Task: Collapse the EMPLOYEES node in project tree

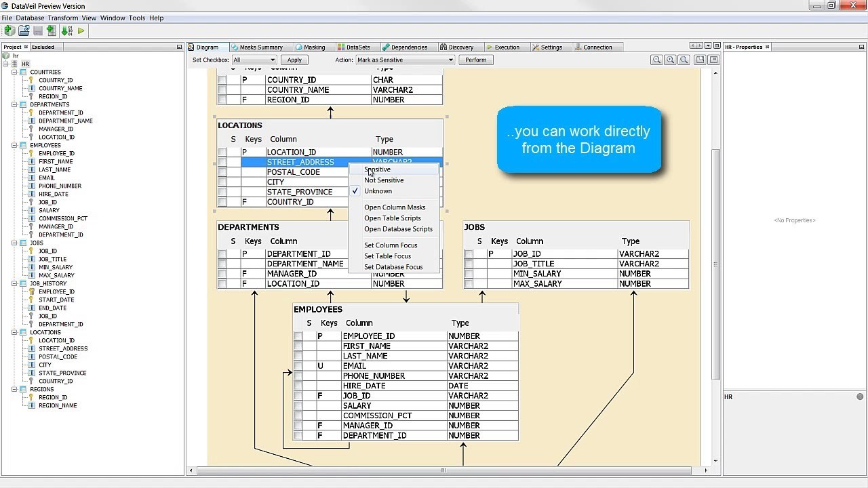Action: tap(14, 145)
